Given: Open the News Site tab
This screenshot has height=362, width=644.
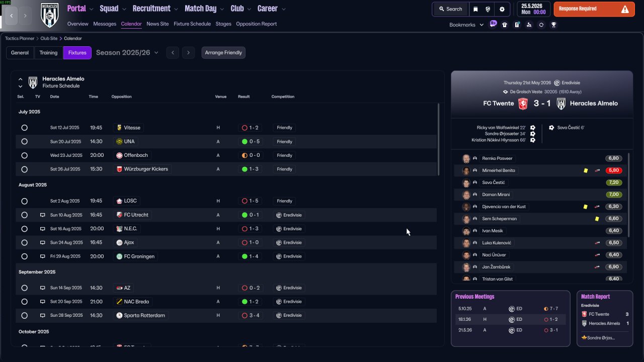Looking at the screenshot, I should click(157, 24).
